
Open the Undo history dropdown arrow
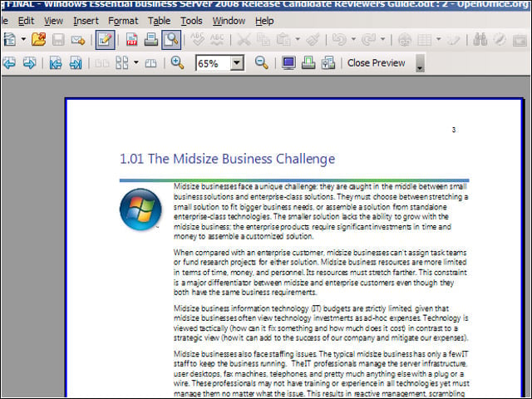[353, 40]
